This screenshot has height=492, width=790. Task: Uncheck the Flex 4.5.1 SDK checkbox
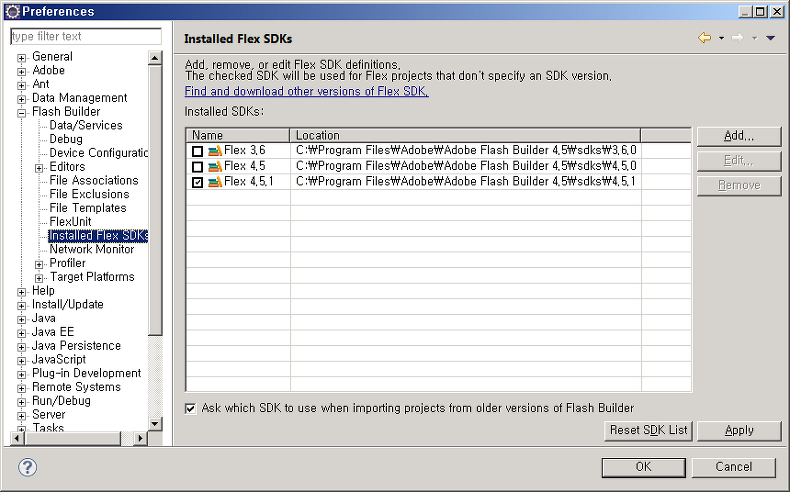coord(198,182)
